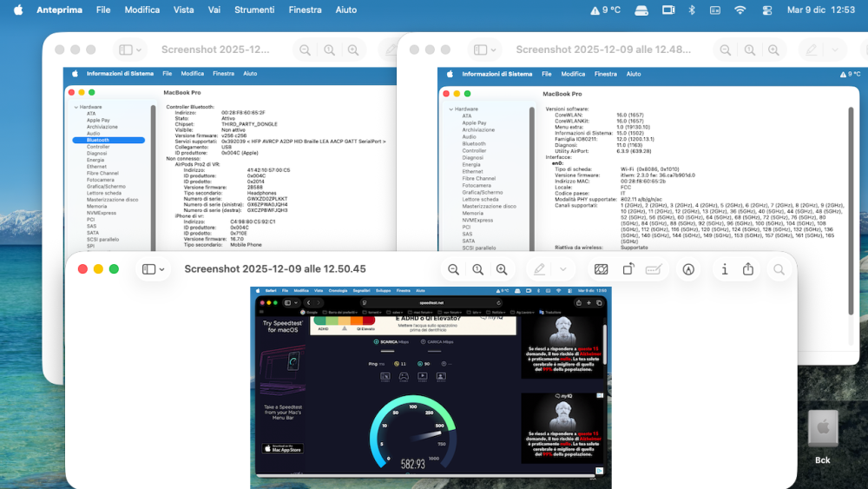Open the sidebar view chevron in the 12.48 window
This screenshot has height=489, width=868.
tap(493, 50)
